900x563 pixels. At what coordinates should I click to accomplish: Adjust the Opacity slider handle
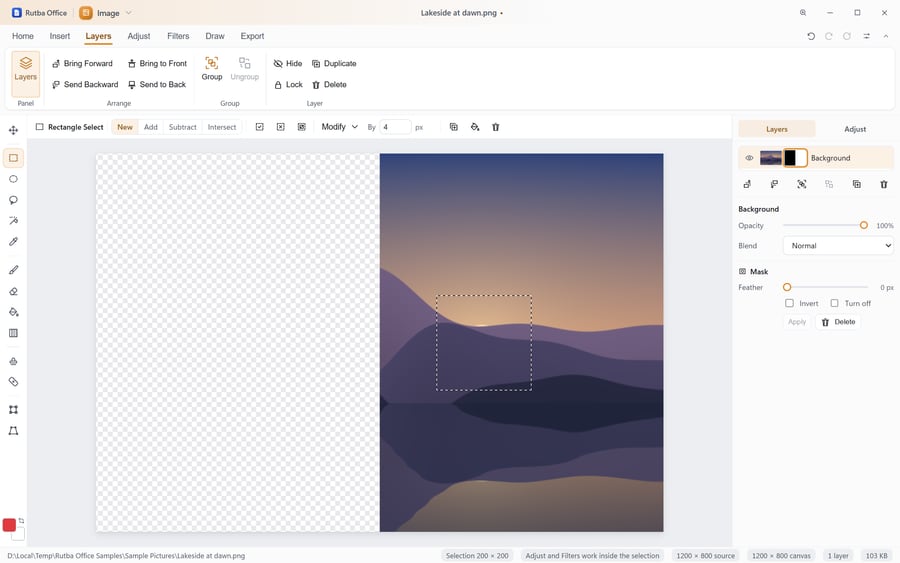pyautogui.click(x=863, y=226)
